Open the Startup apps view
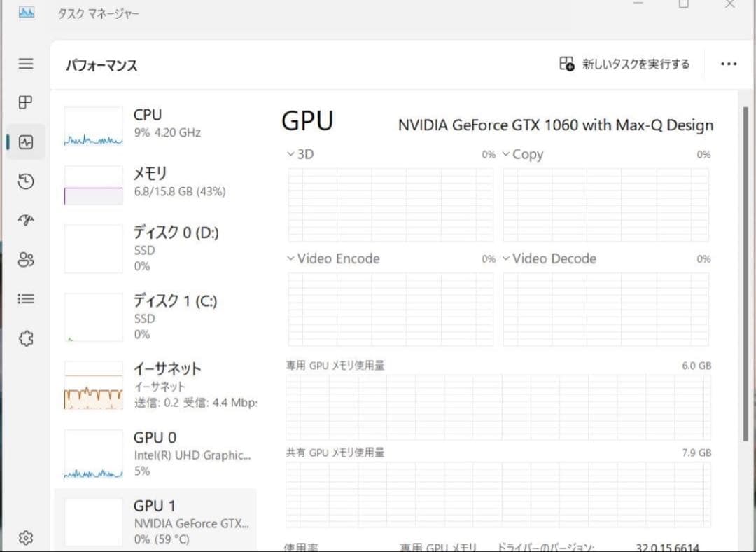 (x=25, y=221)
